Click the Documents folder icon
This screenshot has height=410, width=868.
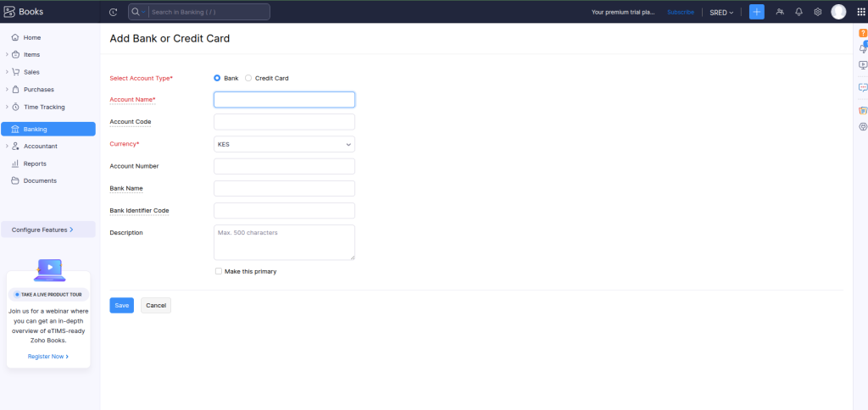pos(15,181)
